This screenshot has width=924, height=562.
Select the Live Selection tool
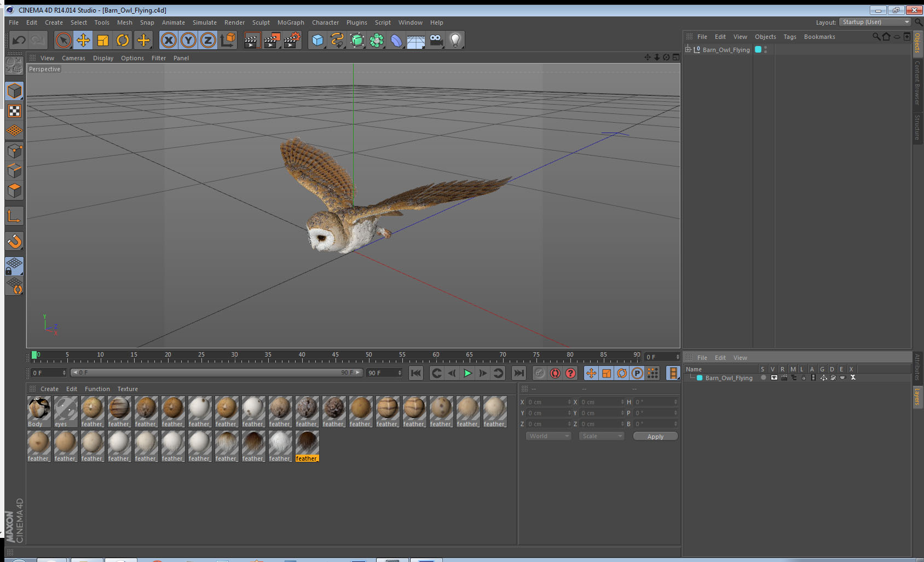click(63, 40)
